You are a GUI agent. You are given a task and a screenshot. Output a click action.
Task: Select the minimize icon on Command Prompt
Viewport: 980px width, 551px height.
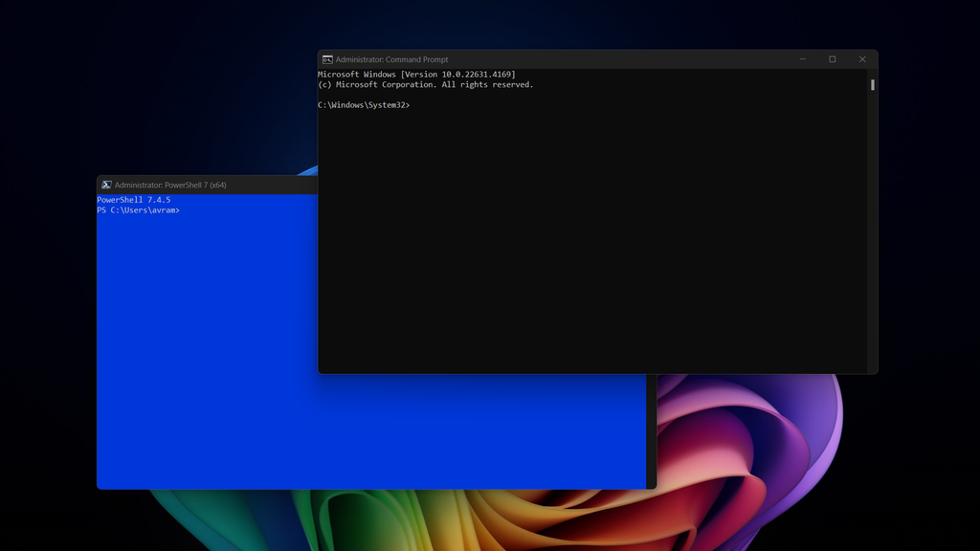coord(803,58)
